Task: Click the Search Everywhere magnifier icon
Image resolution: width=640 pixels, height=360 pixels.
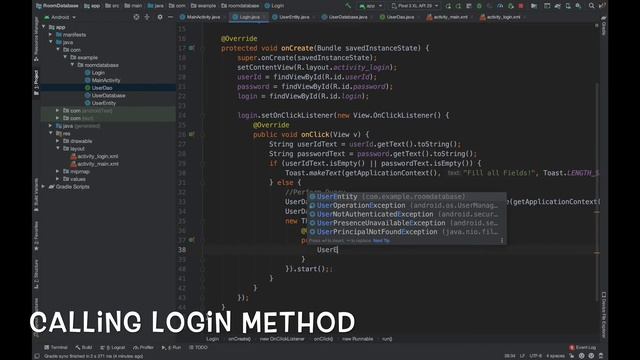Action: tap(591, 6)
